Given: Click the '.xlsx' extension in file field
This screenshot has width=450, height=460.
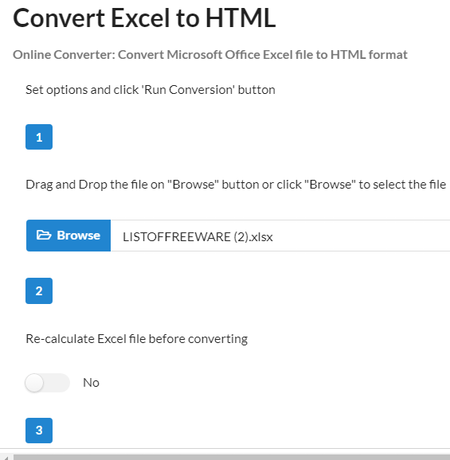Looking at the screenshot, I should [x=261, y=237].
